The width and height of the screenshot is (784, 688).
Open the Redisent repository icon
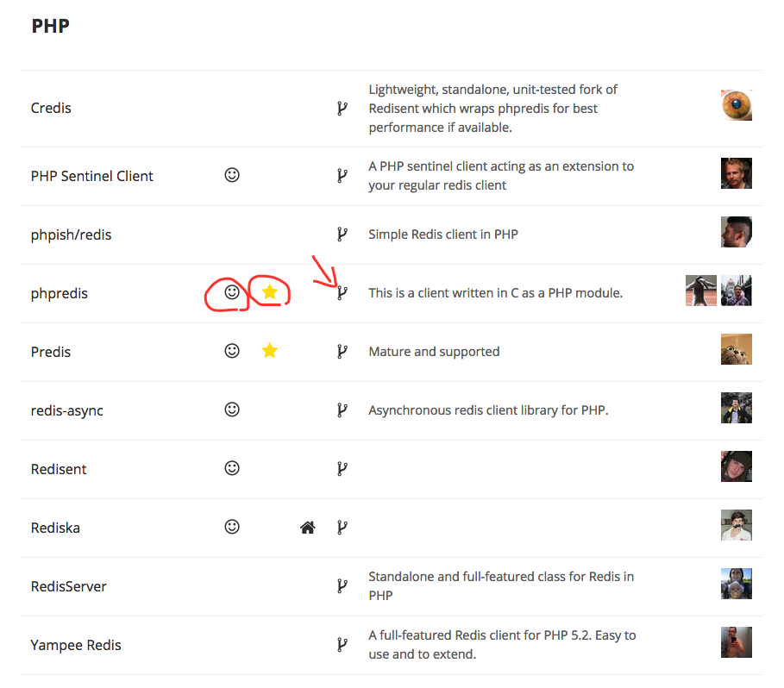(342, 469)
